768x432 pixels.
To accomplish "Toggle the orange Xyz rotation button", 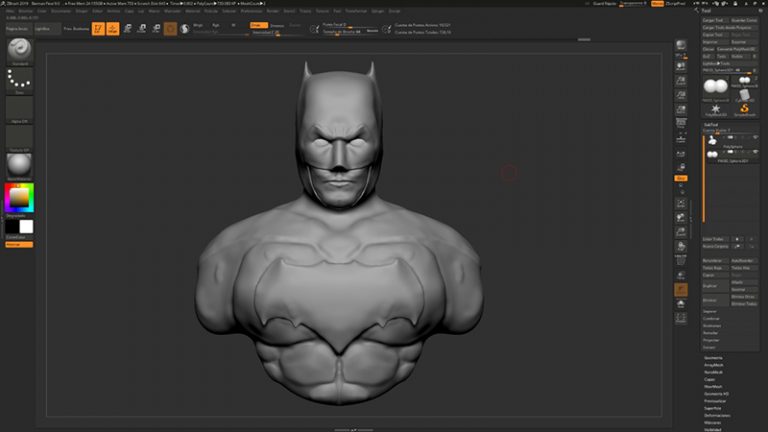I will click(681, 178).
